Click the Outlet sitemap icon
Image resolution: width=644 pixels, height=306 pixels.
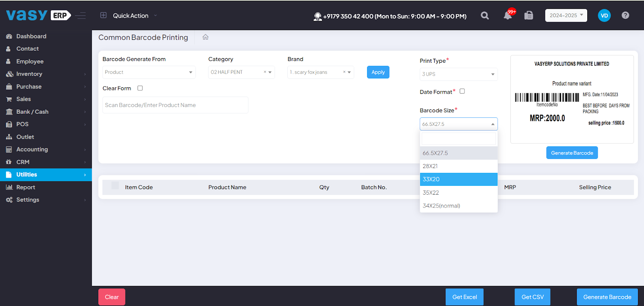pyautogui.click(x=9, y=137)
